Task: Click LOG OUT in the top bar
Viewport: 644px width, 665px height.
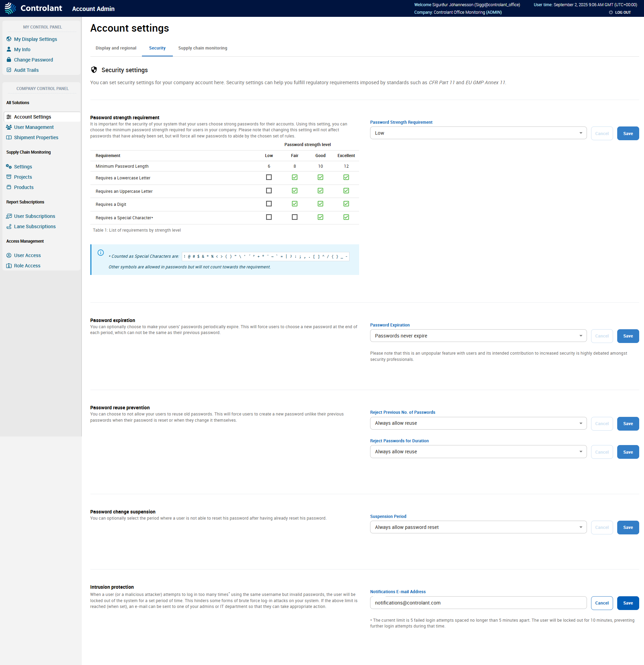Action: click(x=622, y=12)
